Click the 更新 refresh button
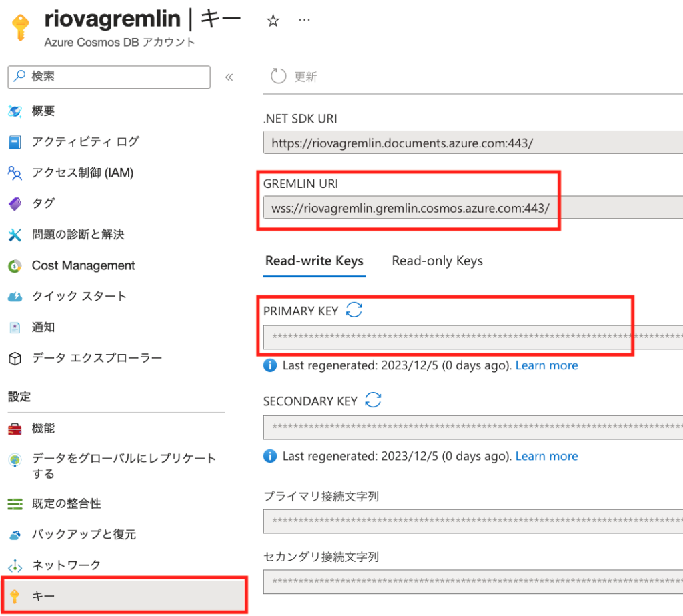This screenshot has width=683, height=616. point(294,77)
